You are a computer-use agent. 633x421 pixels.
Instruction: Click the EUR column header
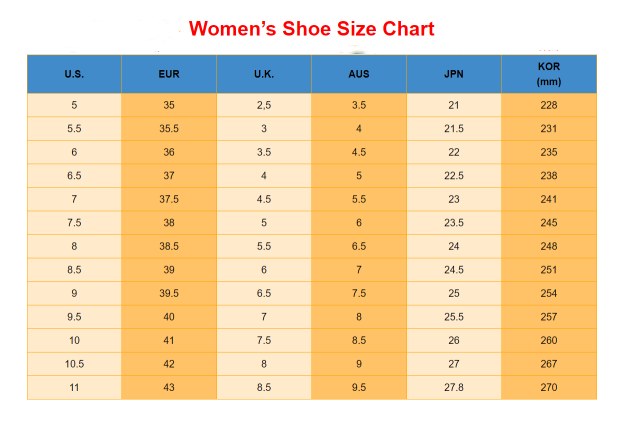click(x=169, y=74)
